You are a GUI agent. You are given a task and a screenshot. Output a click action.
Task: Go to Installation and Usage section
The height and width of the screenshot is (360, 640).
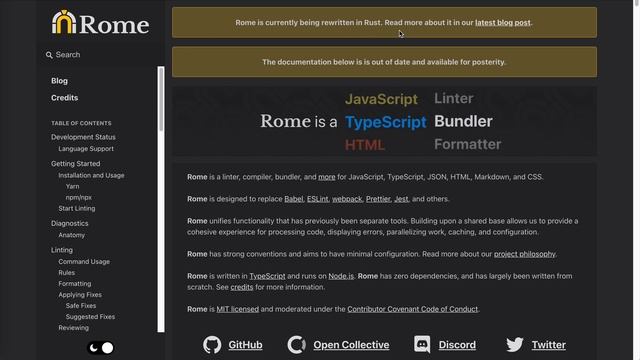(x=91, y=176)
